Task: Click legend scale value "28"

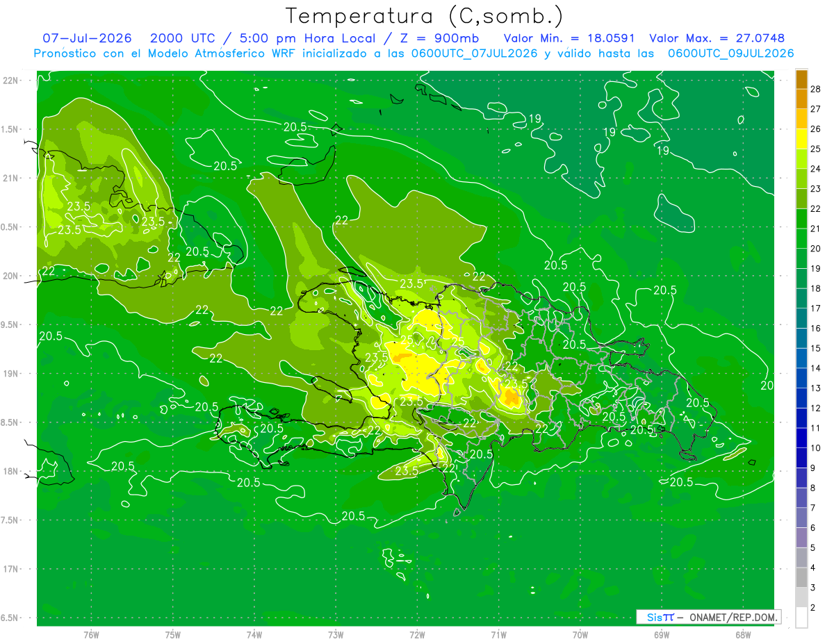Action: tap(816, 89)
